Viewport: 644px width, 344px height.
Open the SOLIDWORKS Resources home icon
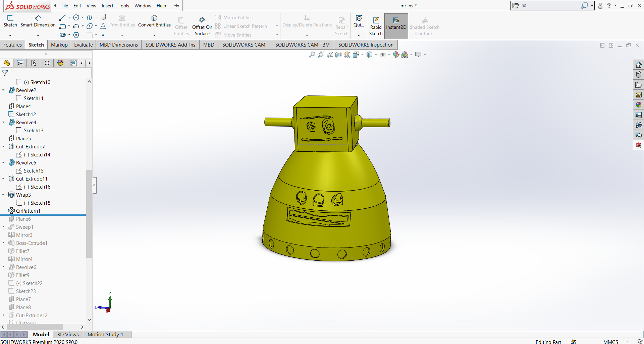638,65
